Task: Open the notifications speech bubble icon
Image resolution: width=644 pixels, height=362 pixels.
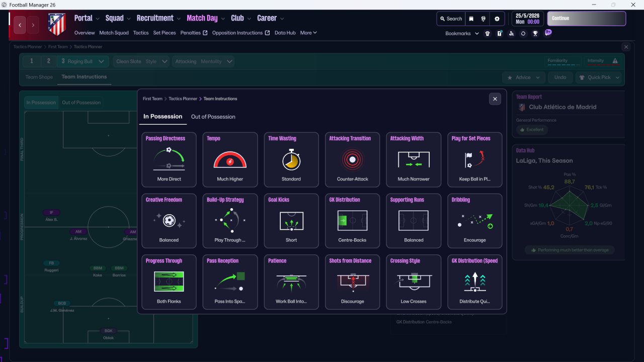Action: click(x=548, y=33)
